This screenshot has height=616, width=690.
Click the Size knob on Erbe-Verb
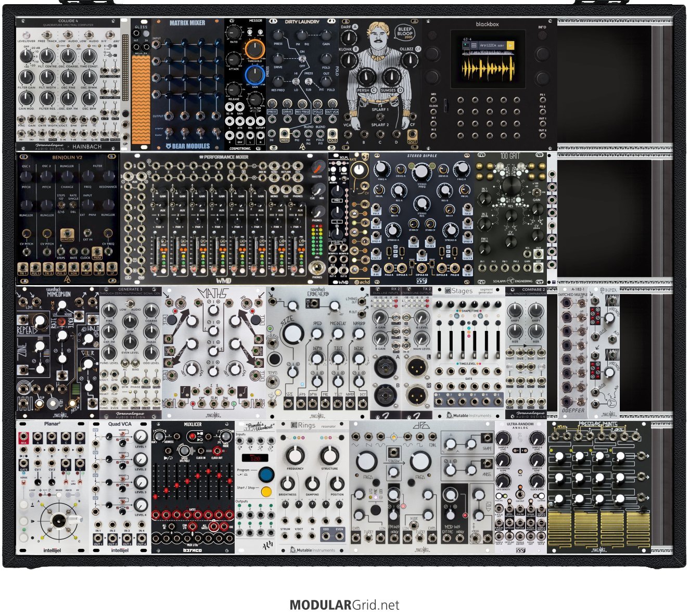[293, 333]
